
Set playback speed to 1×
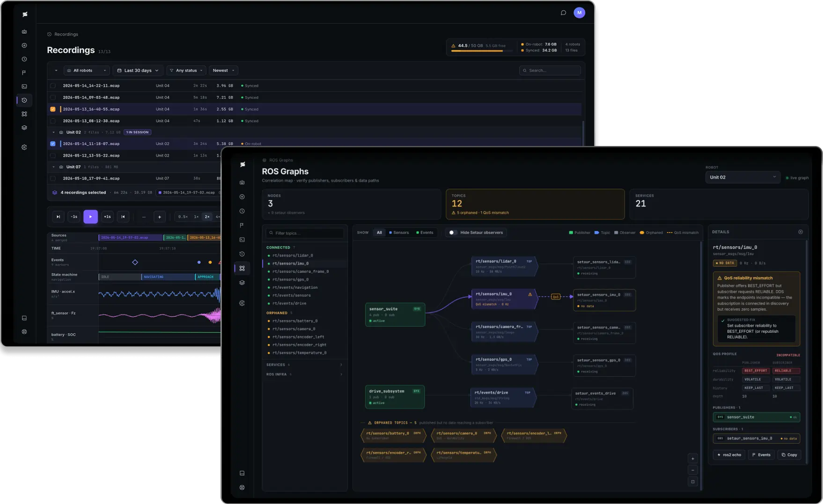click(196, 217)
